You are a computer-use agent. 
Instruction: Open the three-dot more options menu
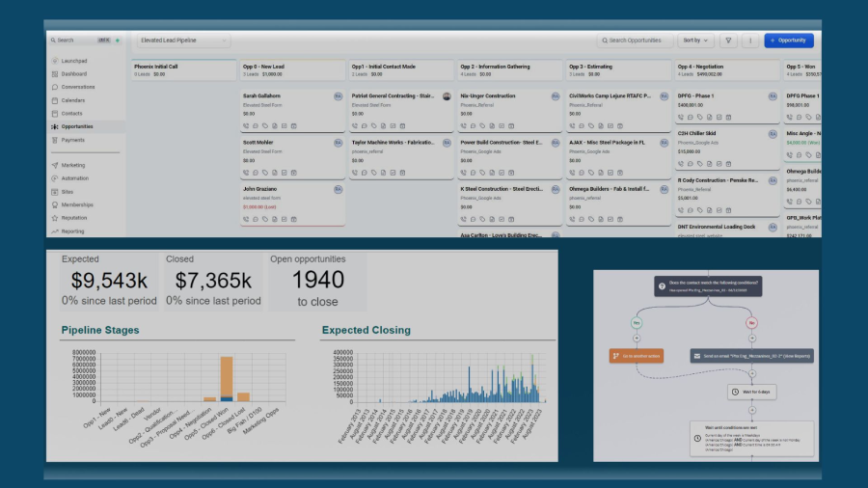[749, 41]
